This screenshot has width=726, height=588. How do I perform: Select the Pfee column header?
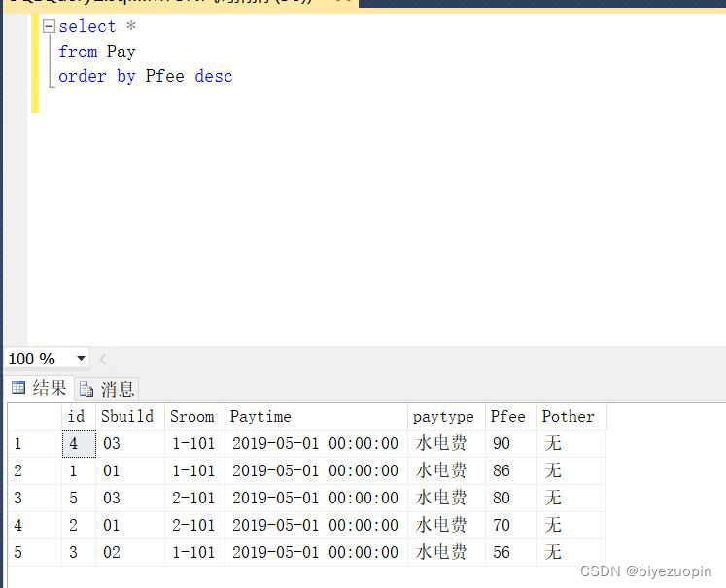[511, 416]
